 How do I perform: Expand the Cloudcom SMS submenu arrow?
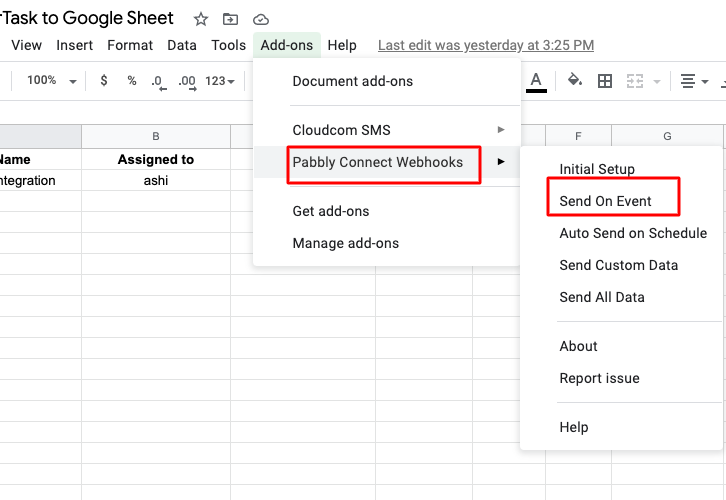(501, 130)
